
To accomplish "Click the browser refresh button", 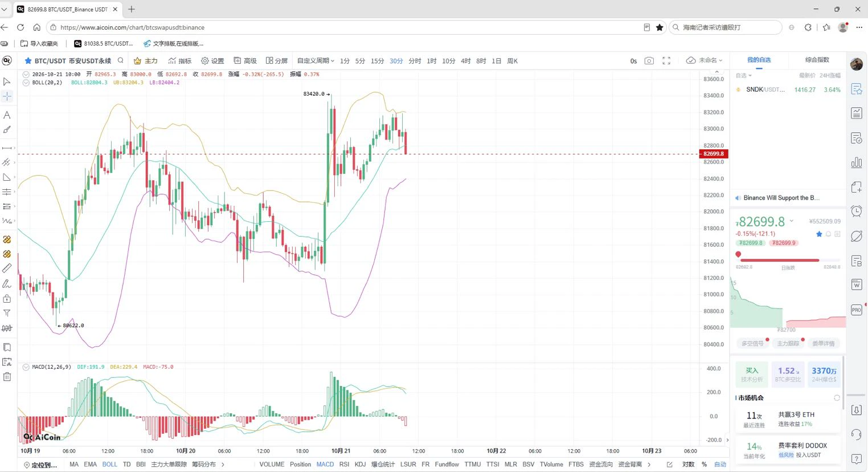I will pyautogui.click(x=21, y=27).
